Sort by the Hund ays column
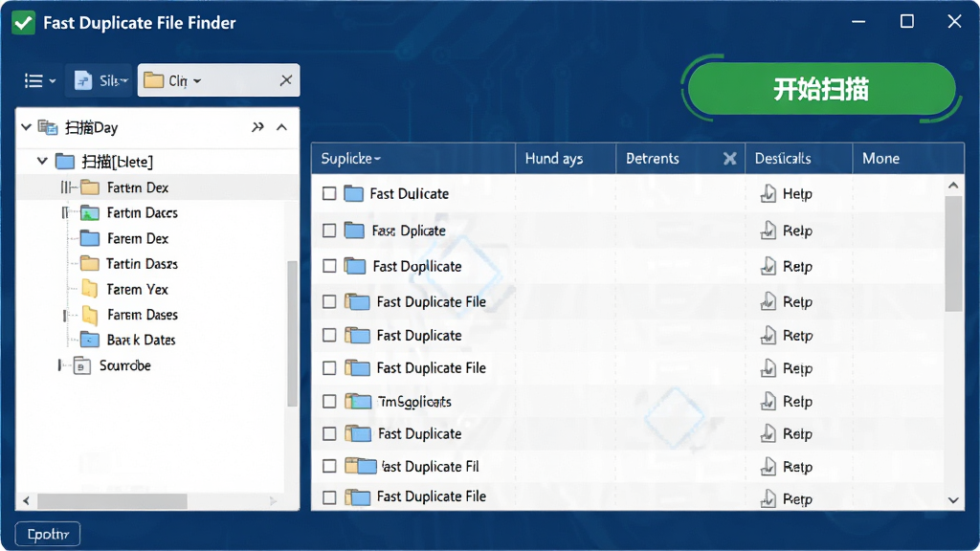The image size is (980, 551). (x=554, y=159)
